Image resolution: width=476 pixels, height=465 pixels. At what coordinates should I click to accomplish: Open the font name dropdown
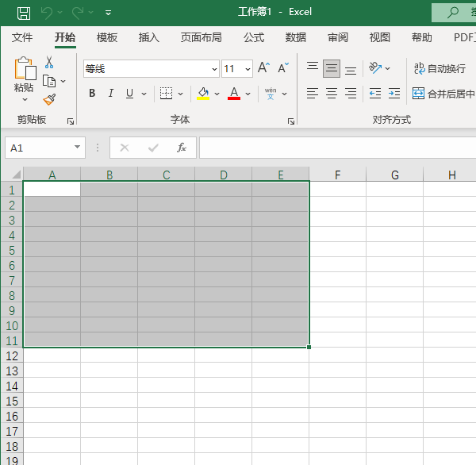tap(214, 69)
